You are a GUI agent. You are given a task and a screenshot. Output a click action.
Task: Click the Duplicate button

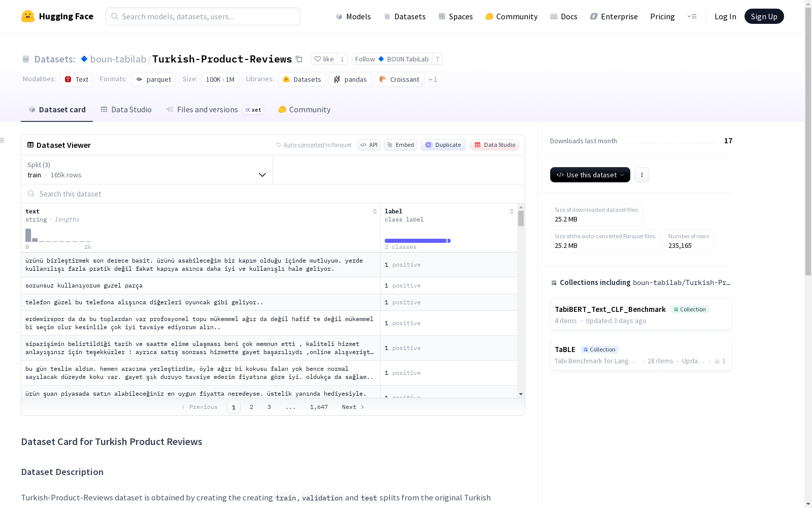(443, 145)
